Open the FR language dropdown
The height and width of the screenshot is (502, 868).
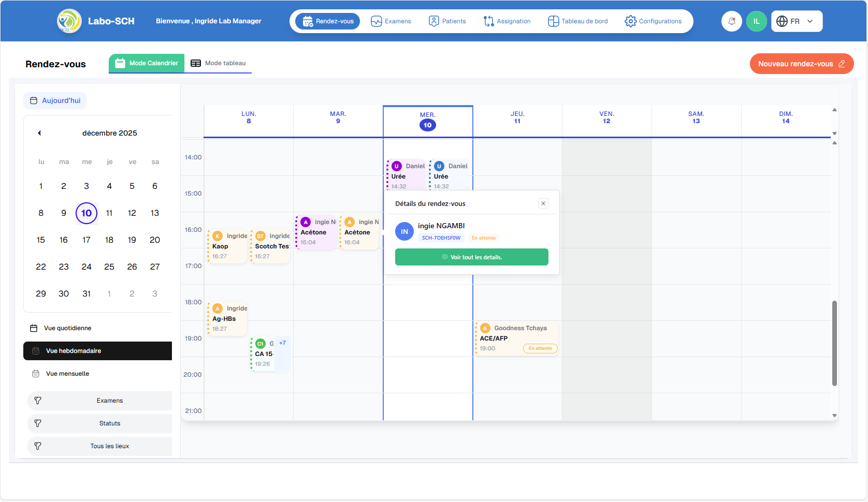tap(796, 21)
